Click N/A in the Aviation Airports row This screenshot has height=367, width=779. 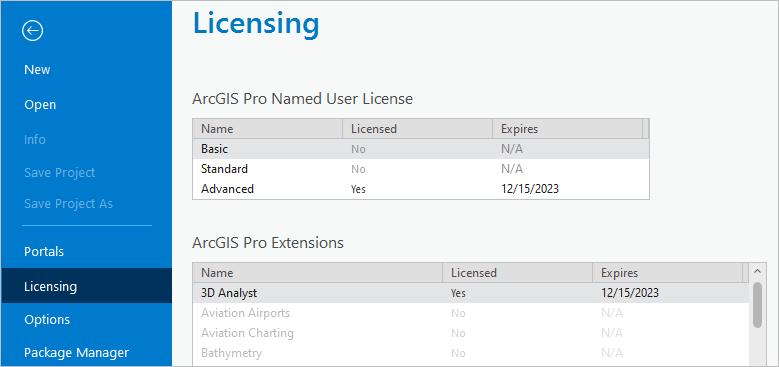(x=612, y=313)
